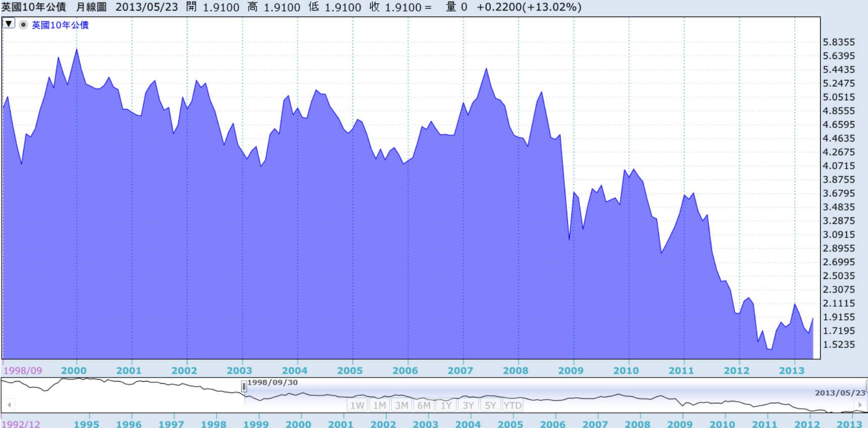Click the 英國10年公債 legend label
Viewport: 868px width, 428px height.
click(60, 25)
